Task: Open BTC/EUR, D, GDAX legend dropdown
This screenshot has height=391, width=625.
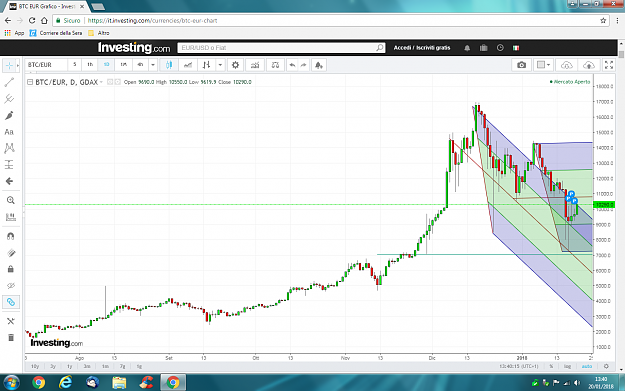Action: coord(101,82)
